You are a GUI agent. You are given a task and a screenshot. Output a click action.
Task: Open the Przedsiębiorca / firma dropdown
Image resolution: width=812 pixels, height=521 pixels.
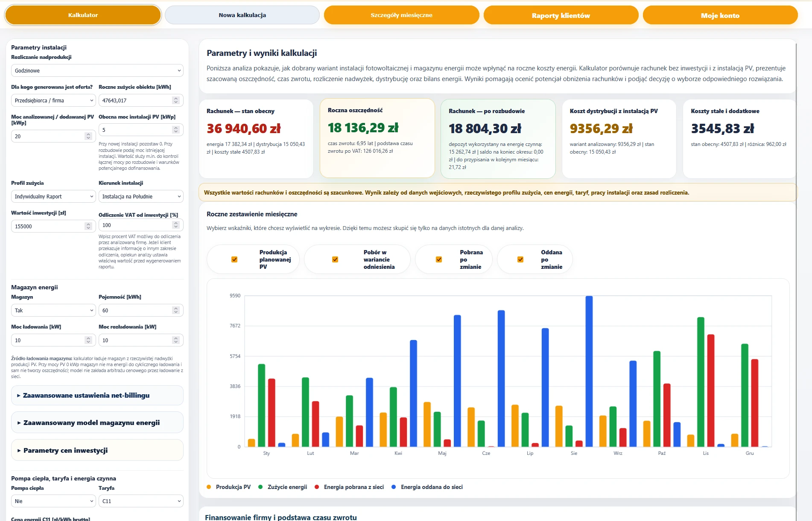click(53, 100)
